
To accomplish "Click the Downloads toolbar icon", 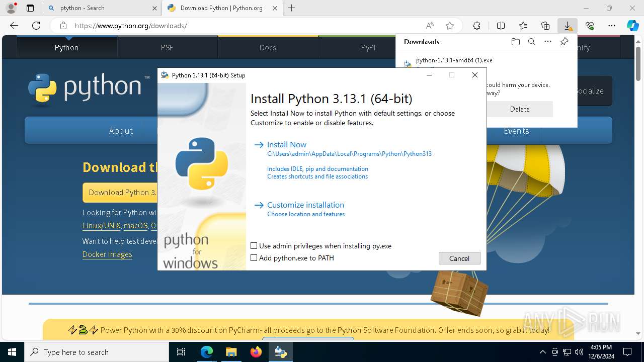I will click(x=568, y=26).
